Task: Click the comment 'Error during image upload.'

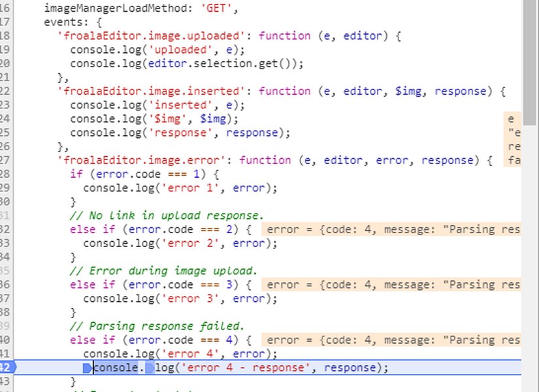Action: (x=163, y=271)
